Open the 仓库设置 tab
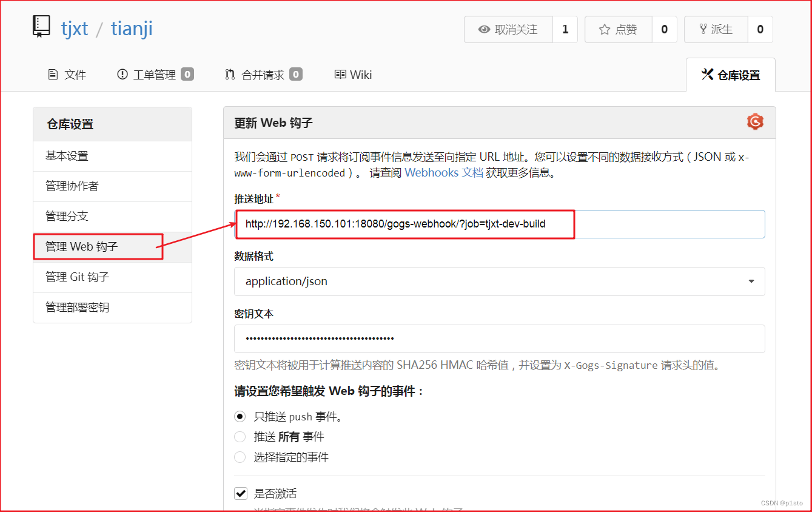 (x=731, y=75)
